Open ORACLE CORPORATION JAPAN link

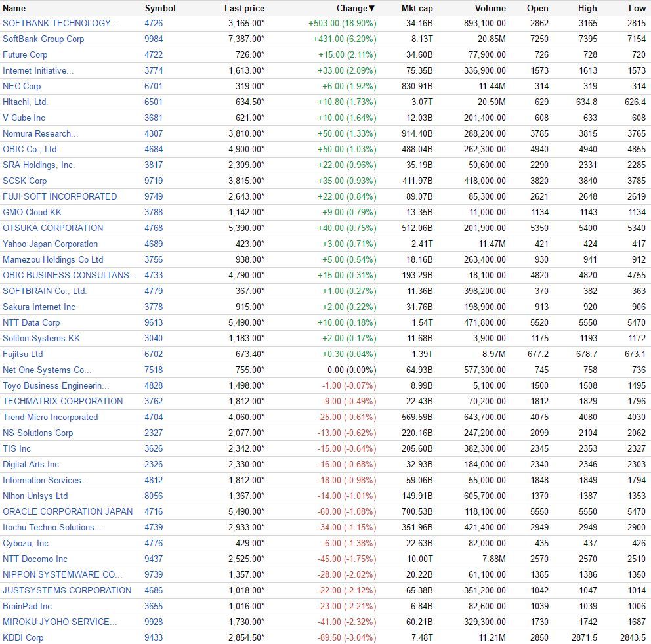click(68, 512)
